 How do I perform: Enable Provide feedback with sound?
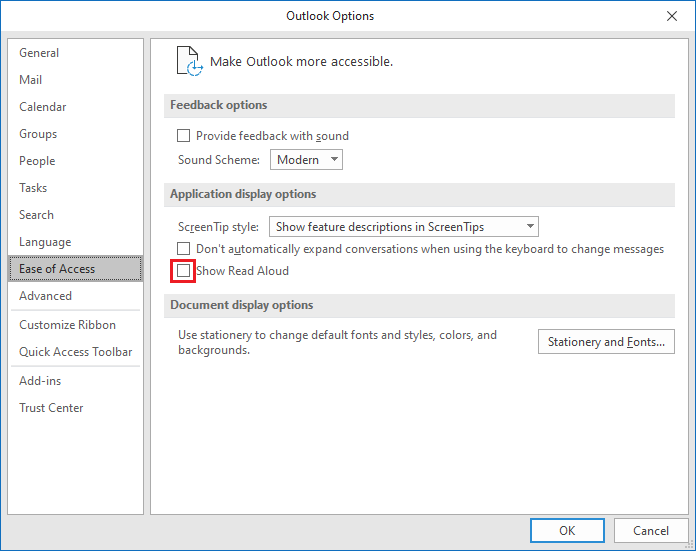point(183,135)
